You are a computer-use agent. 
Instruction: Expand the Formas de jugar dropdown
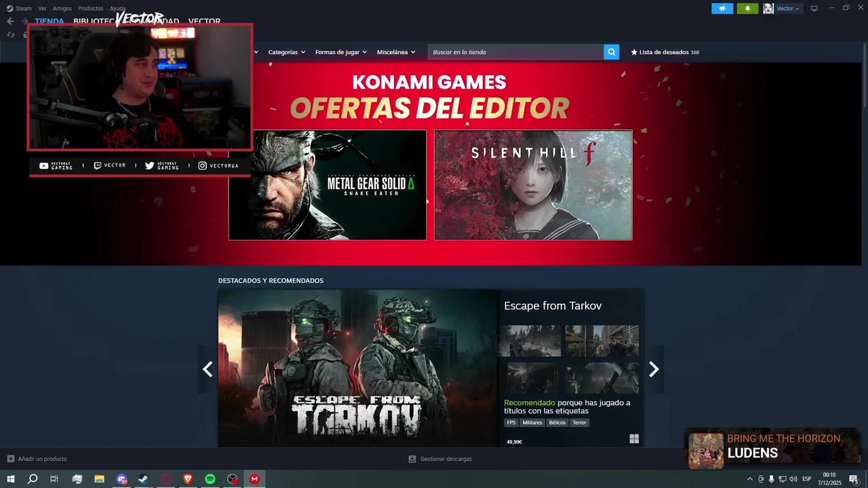[x=341, y=52]
